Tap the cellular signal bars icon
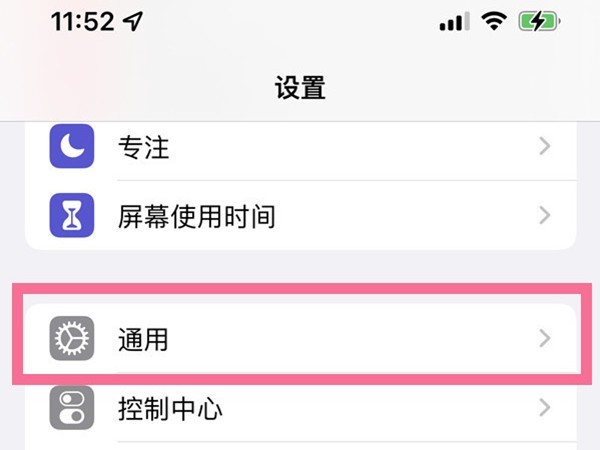Viewport: 600px width, 450px height. click(454, 22)
